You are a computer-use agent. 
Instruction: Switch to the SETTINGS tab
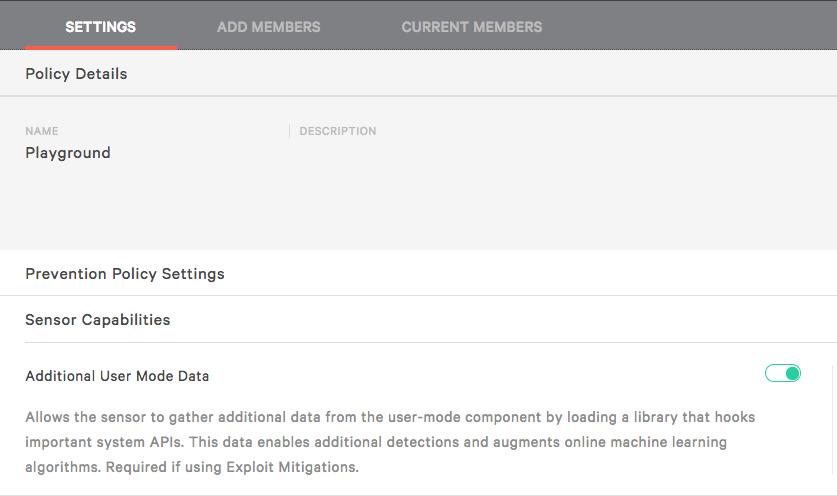pyautogui.click(x=100, y=27)
